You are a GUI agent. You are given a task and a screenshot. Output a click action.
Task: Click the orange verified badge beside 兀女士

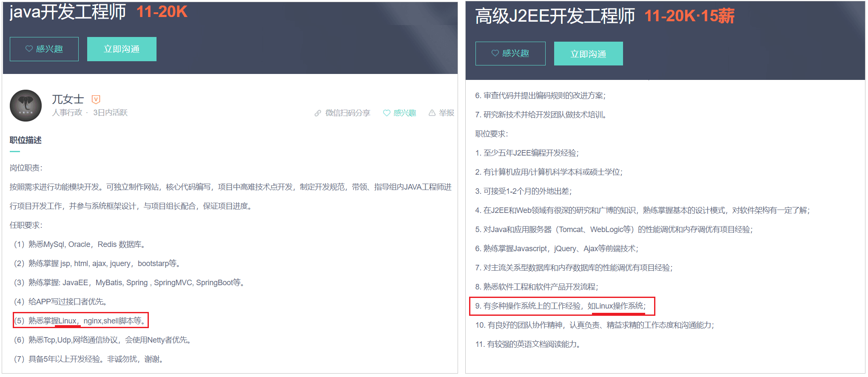[96, 99]
